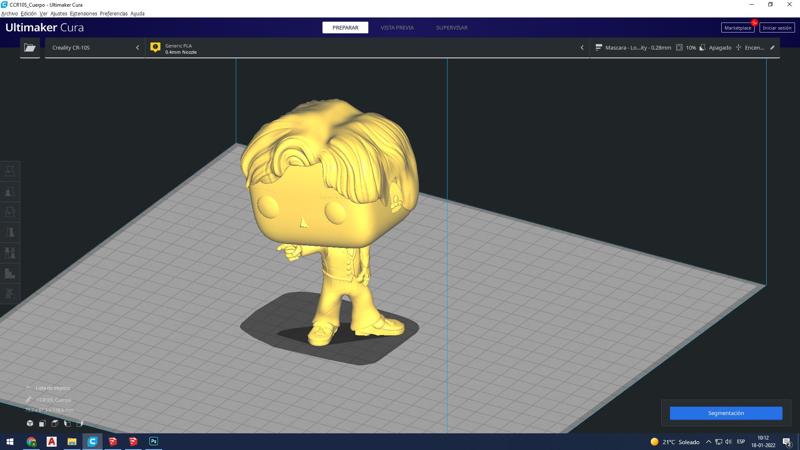Screen dimensions: 800x450
Task: Click the volume icon in system tray
Action: [729, 442]
